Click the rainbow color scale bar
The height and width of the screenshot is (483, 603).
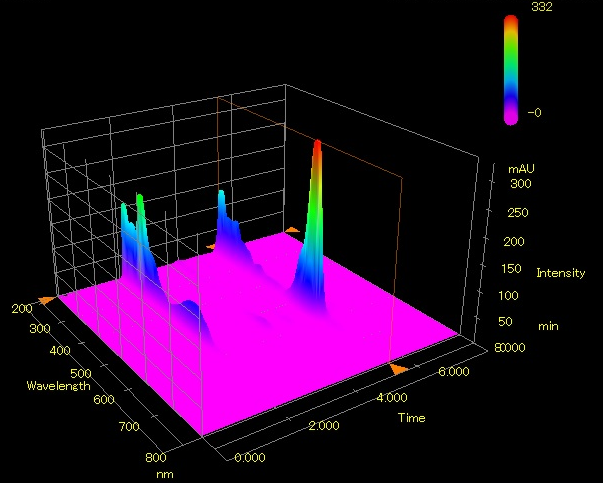click(511, 68)
